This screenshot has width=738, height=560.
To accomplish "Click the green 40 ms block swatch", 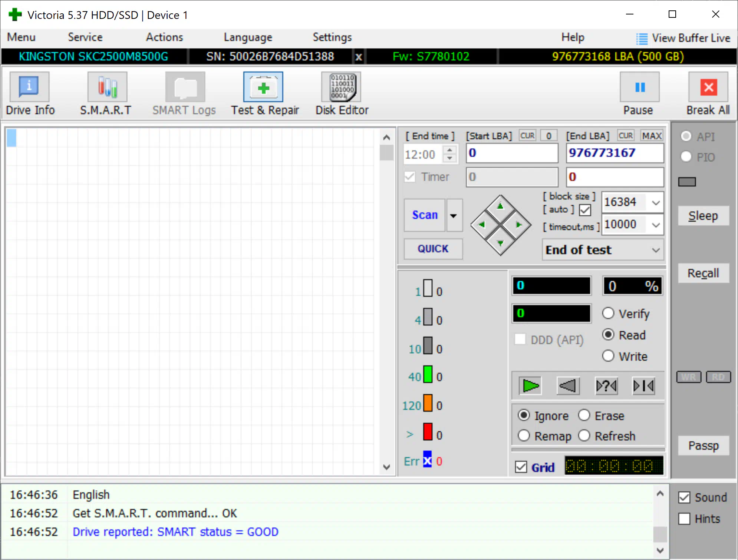I will pos(428,374).
